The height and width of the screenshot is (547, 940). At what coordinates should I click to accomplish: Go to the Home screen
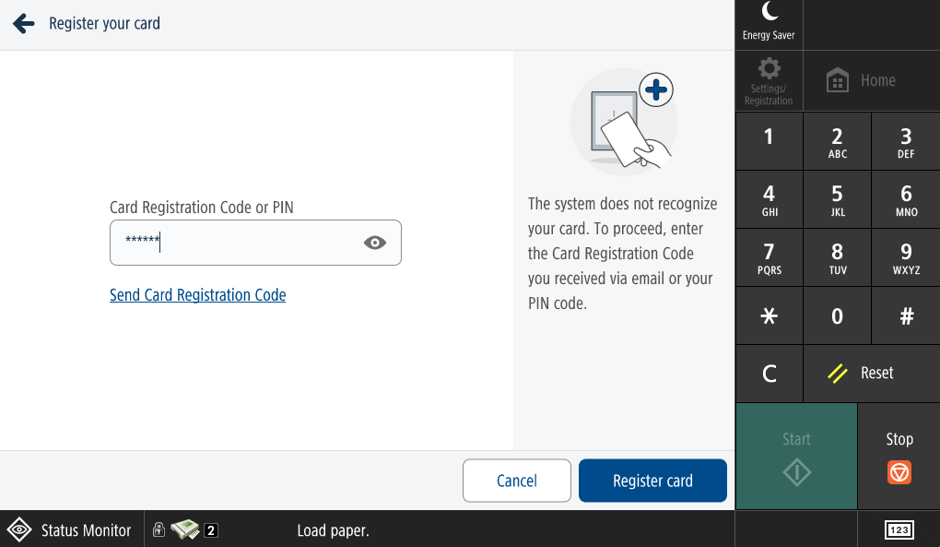click(x=872, y=80)
